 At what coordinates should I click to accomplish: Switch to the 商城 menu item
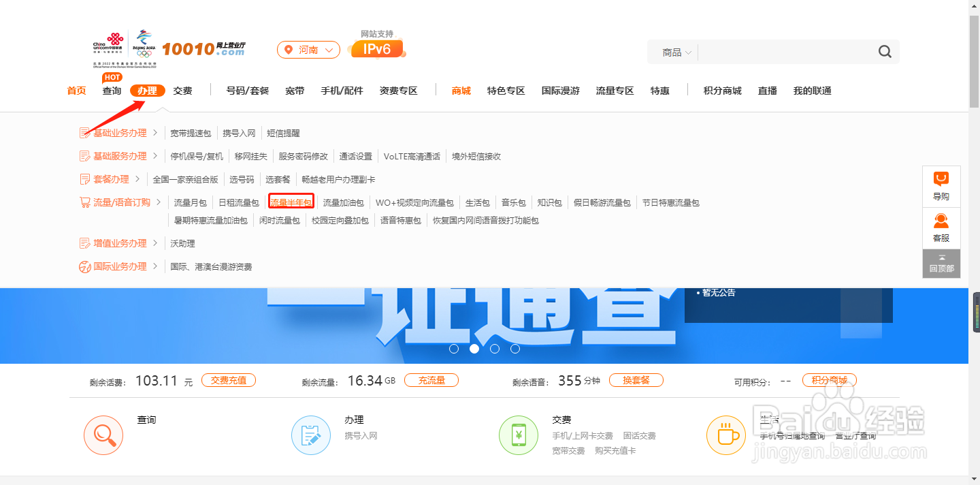[460, 90]
